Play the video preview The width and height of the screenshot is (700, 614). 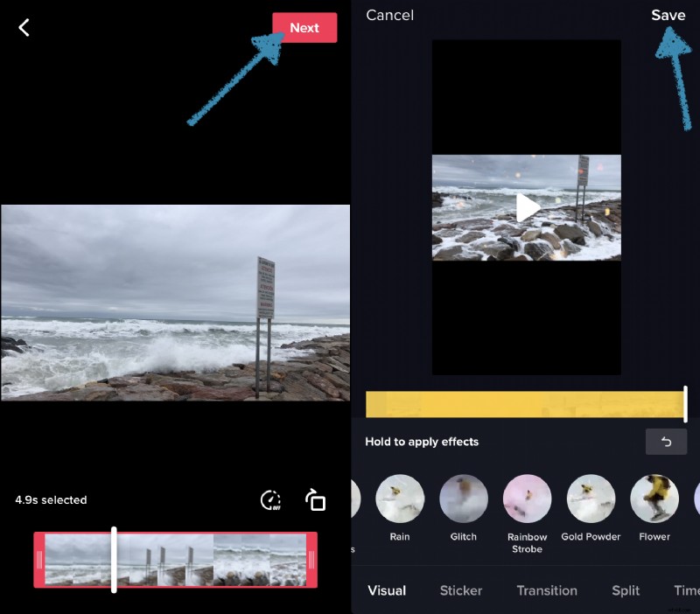point(526,207)
